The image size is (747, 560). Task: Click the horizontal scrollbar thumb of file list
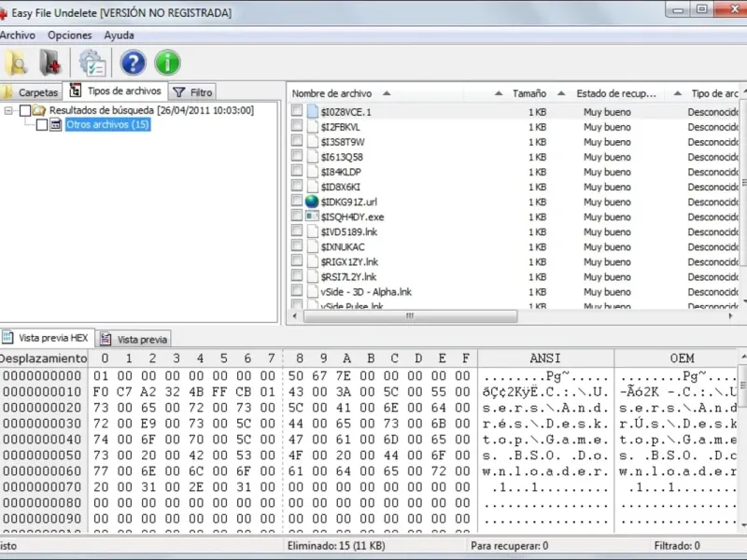point(410,316)
